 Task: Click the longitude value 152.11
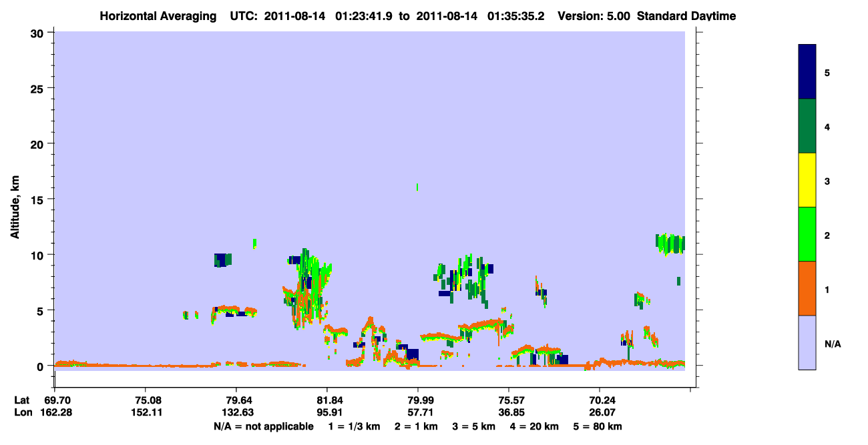click(146, 412)
